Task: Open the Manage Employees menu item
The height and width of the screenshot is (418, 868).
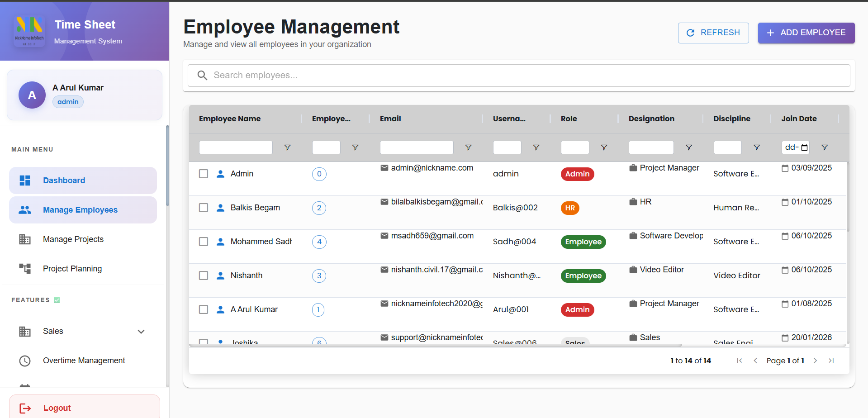Action: tap(80, 209)
